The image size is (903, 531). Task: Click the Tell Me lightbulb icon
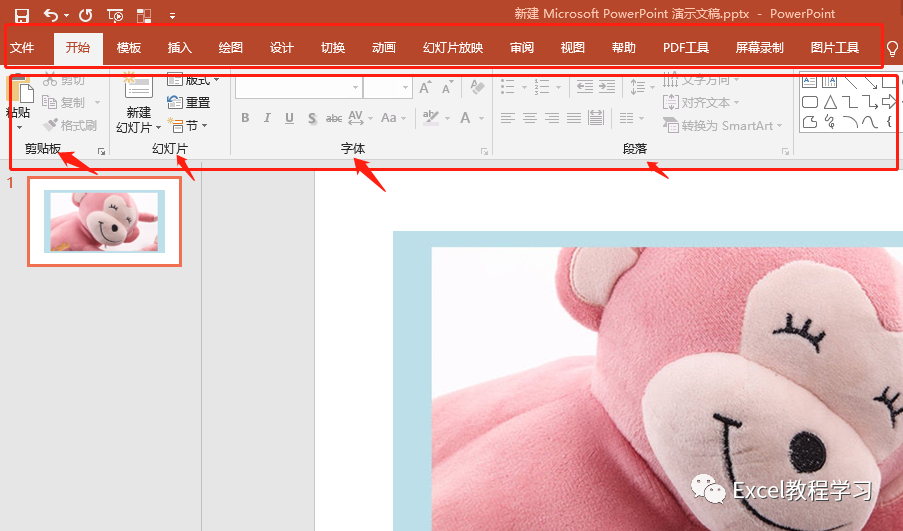click(892, 49)
